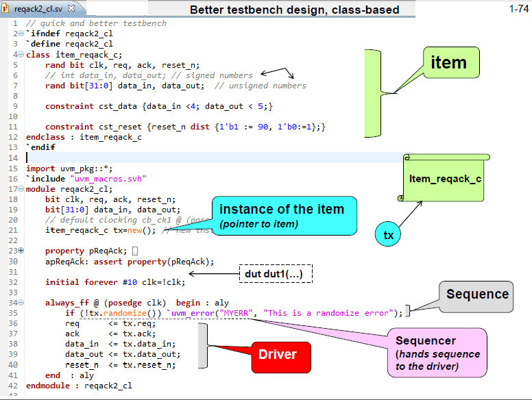Click the "end : aly" line
This screenshot has width=532, height=400.
pyautogui.click(x=69, y=375)
